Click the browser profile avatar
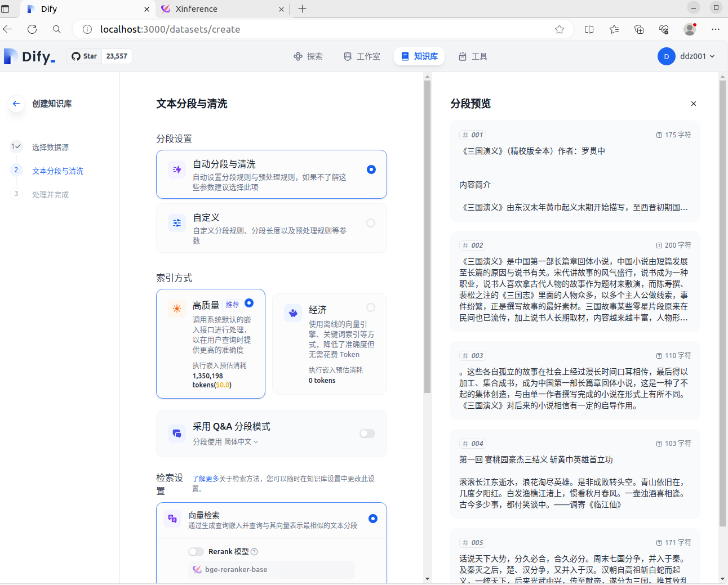This screenshot has width=728, height=585. point(690,29)
